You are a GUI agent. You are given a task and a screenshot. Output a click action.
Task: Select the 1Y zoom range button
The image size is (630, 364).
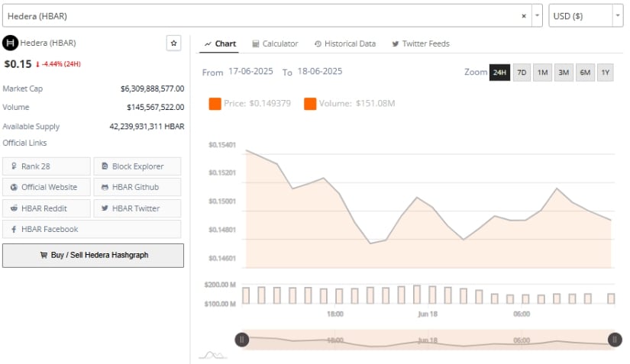point(606,72)
